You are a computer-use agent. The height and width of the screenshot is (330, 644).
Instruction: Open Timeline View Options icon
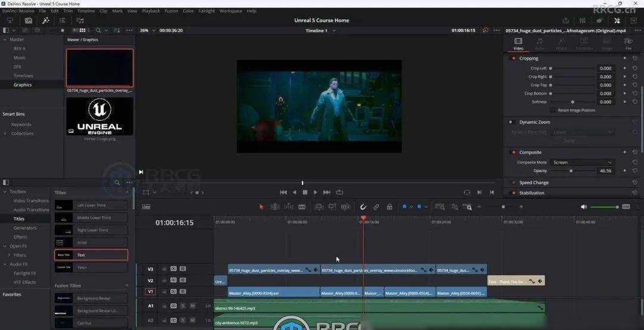pos(146,206)
